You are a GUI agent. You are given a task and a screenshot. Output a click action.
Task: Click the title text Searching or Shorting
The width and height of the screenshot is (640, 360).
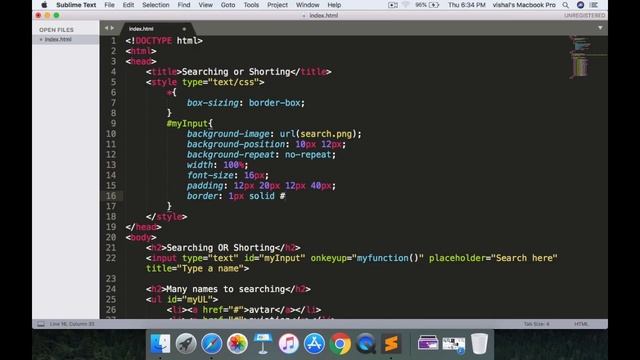coord(236,72)
